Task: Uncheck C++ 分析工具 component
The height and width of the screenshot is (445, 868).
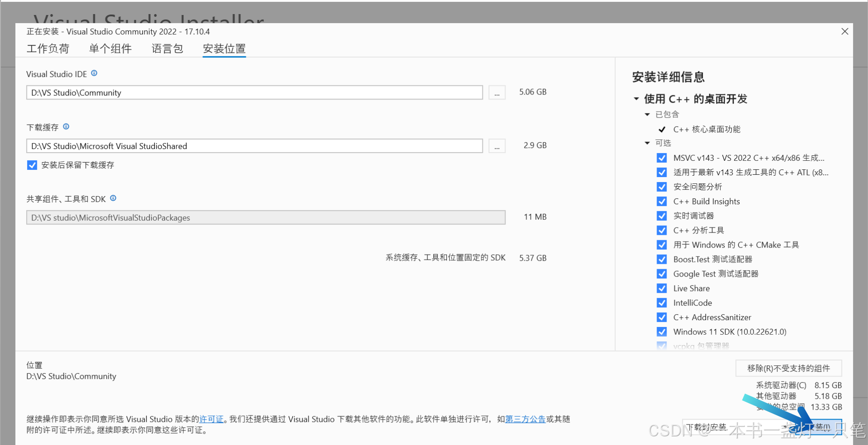Action: click(662, 231)
